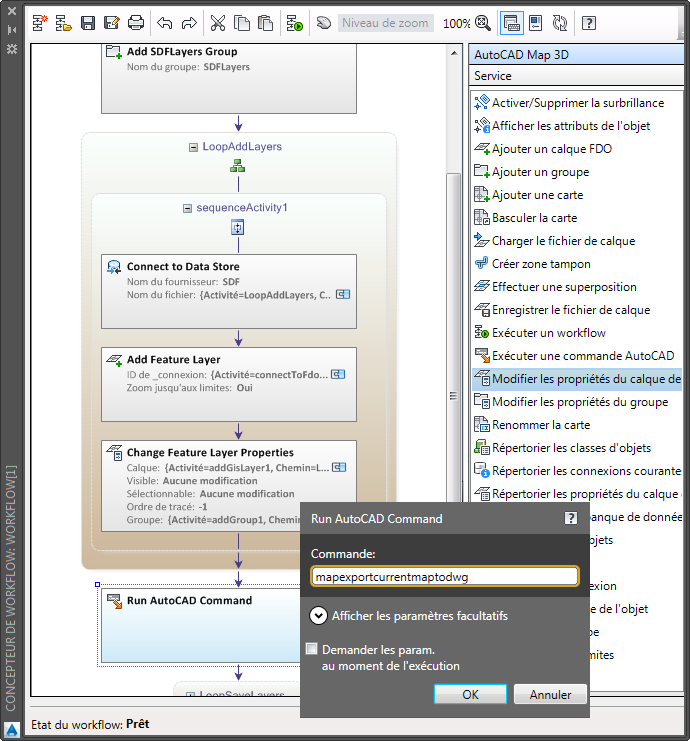This screenshot has width=690, height=741.
Task: Select the pan hand tool
Action: pyautogui.click(x=324, y=22)
